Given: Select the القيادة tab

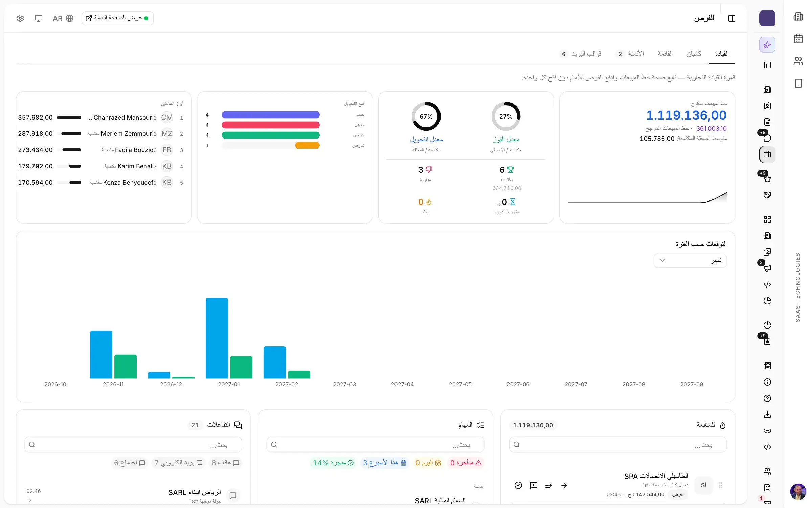Looking at the screenshot, I should 722,54.
